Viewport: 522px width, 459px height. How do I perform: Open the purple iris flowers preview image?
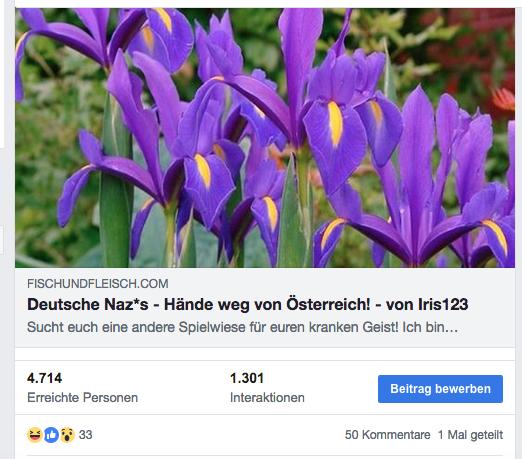[x=265, y=138]
